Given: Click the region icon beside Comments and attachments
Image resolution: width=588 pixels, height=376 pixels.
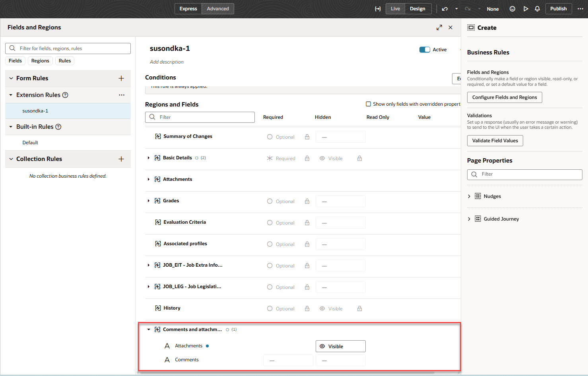Looking at the screenshot, I should (x=157, y=329).
